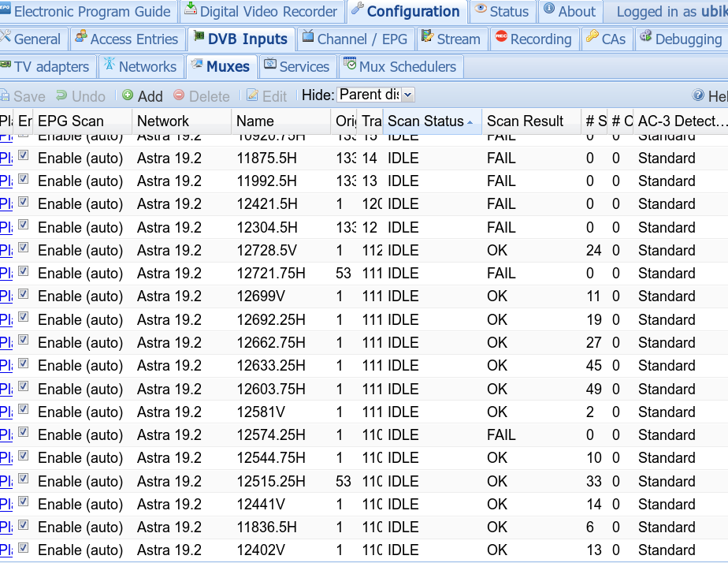Select the mux name cell 12441V
This screenshot has height=563, width=728.
click(261, 505)
